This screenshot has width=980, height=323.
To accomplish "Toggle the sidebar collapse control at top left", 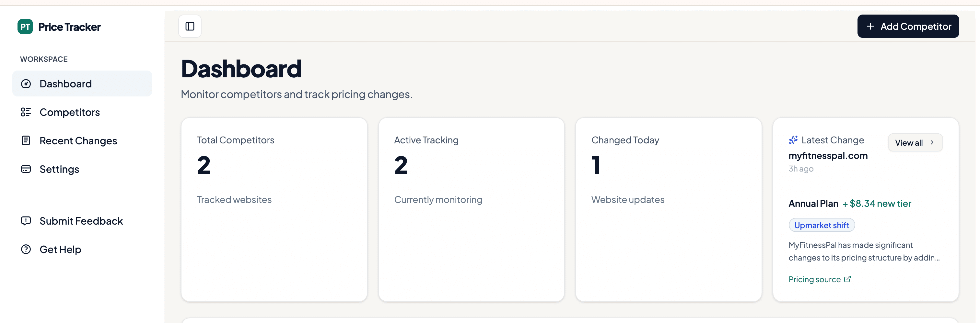I will [x=189, y=26].
